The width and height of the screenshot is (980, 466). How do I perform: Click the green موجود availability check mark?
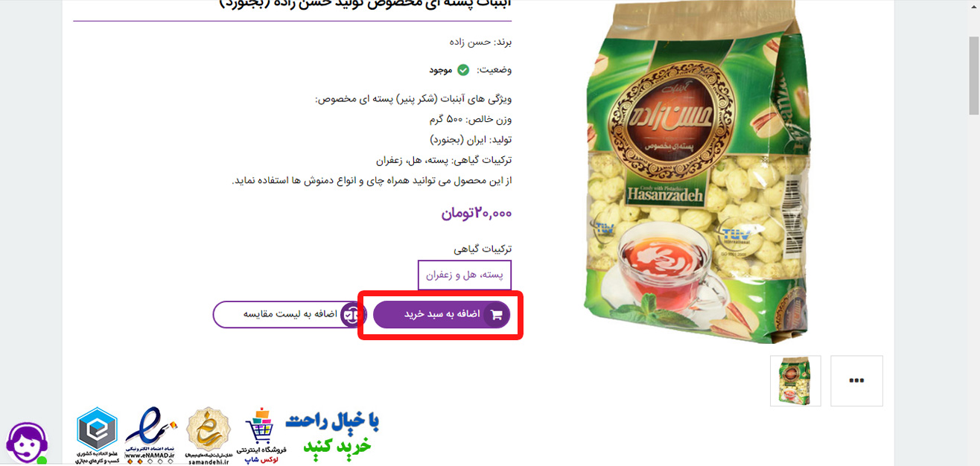point(463,70)
